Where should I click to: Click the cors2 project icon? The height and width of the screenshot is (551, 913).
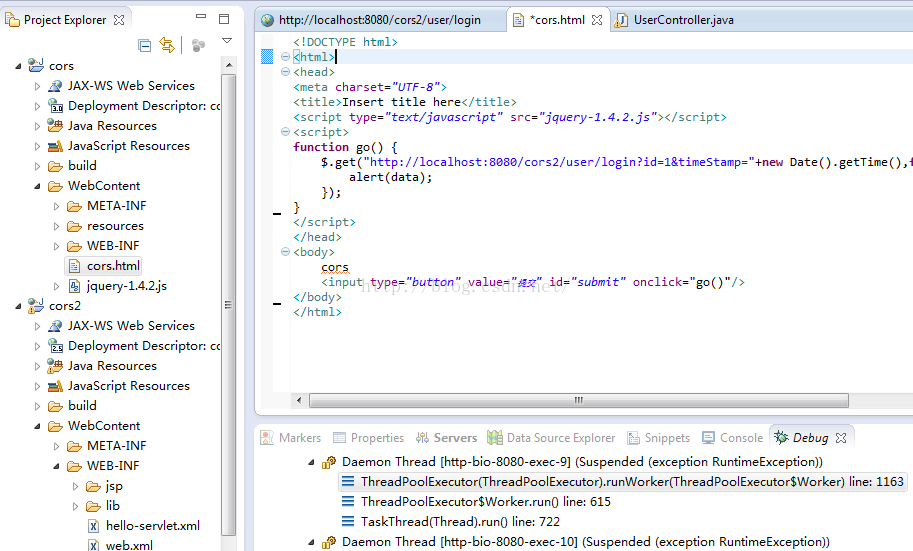(x=36, y=305)
